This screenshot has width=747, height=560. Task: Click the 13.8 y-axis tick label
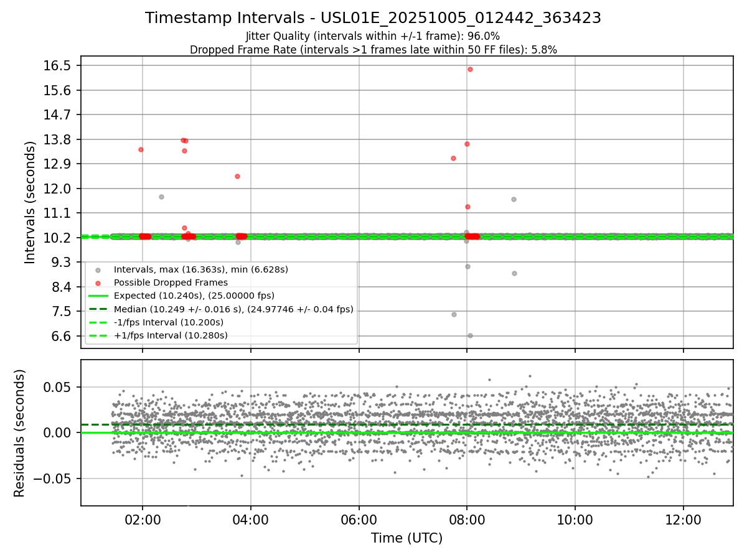coord(58,139)
